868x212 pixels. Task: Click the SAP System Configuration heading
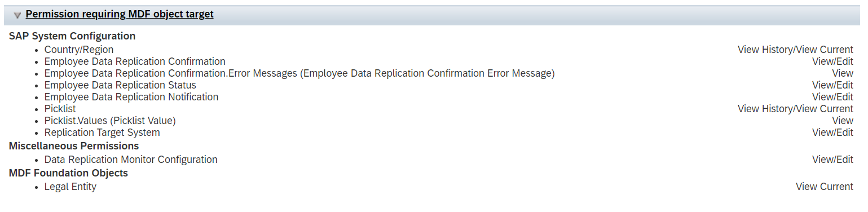72,36
